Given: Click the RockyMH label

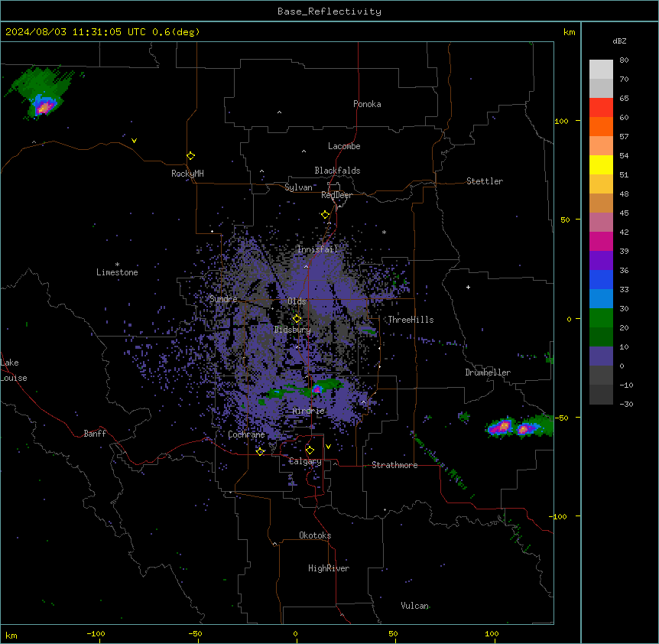Looking at the screenshot, I should click(187, 174).
